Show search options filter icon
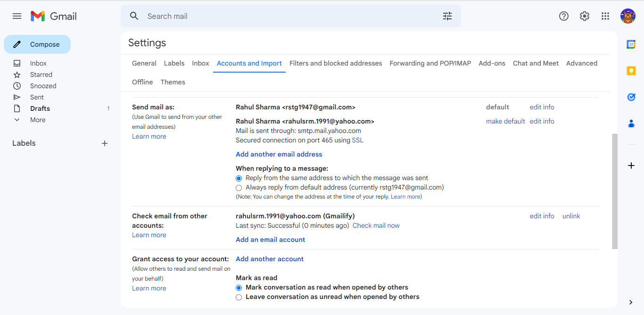Viewport: 644px width, 315px height. 447,16
